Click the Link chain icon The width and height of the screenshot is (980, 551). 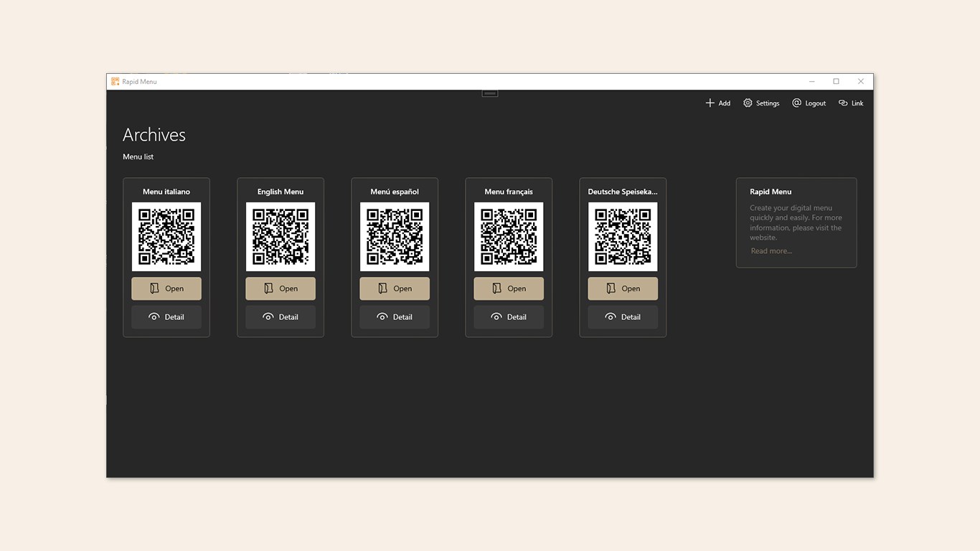coord(843,103)
